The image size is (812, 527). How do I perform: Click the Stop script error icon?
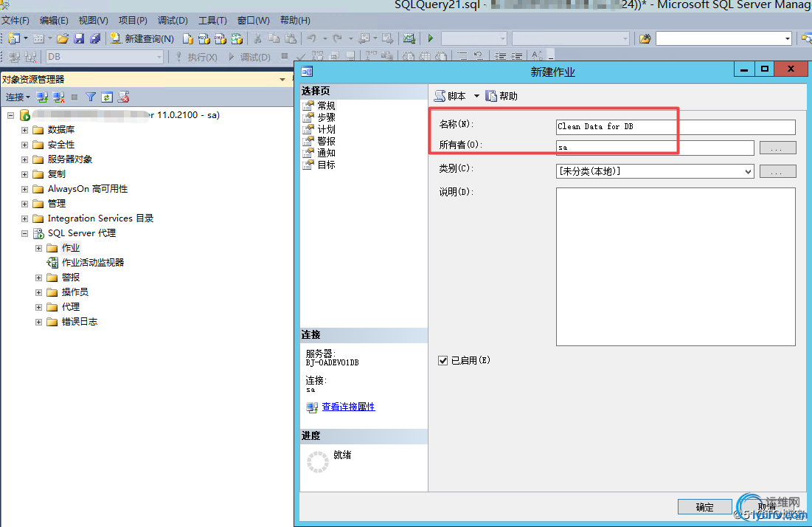123,97
